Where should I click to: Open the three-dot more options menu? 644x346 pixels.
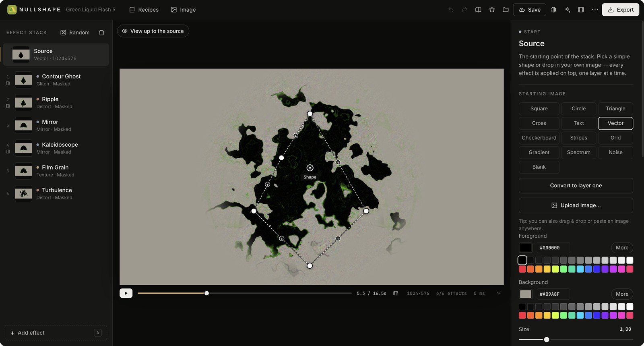[x=595, y=10]
